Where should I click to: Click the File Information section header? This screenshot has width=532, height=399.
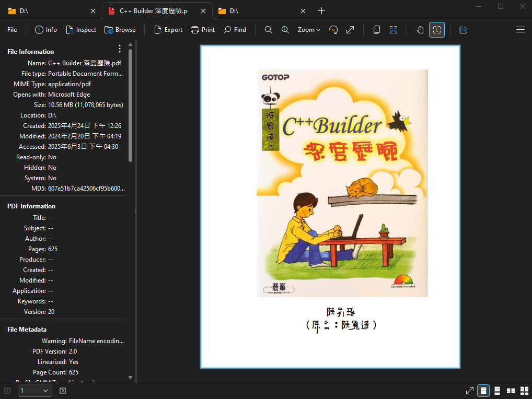pos(30,52)
